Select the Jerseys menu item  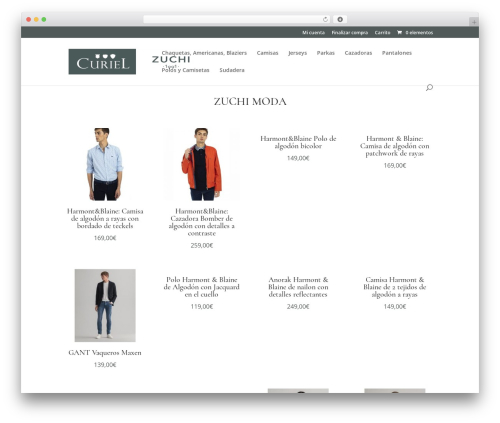pos(297,53)
